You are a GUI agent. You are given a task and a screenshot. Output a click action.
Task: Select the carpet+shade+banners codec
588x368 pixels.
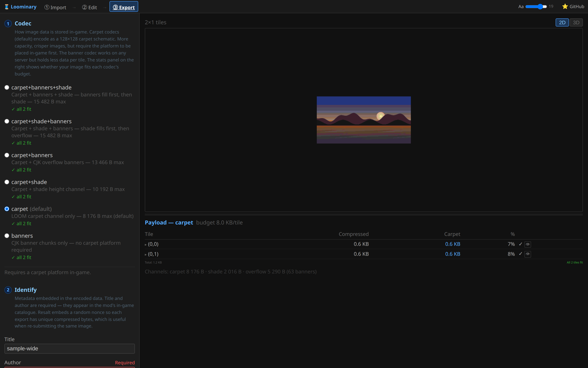tap(7, 121)
